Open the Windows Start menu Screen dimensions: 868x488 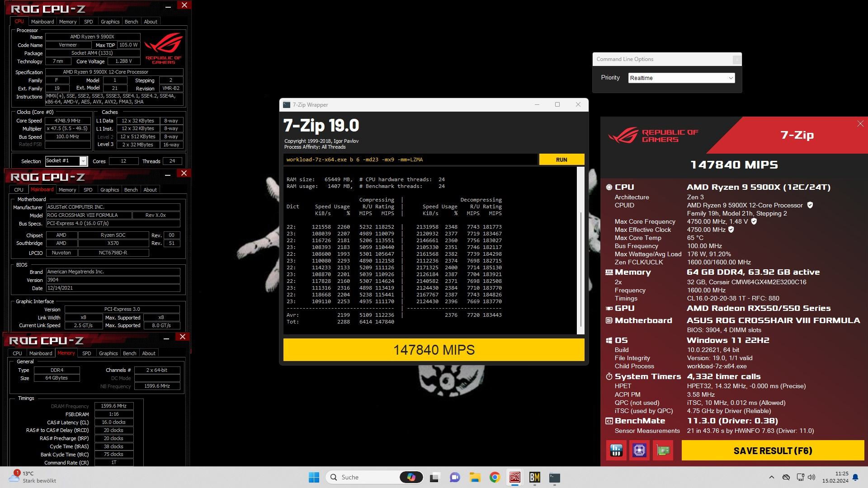pos(314,477)
